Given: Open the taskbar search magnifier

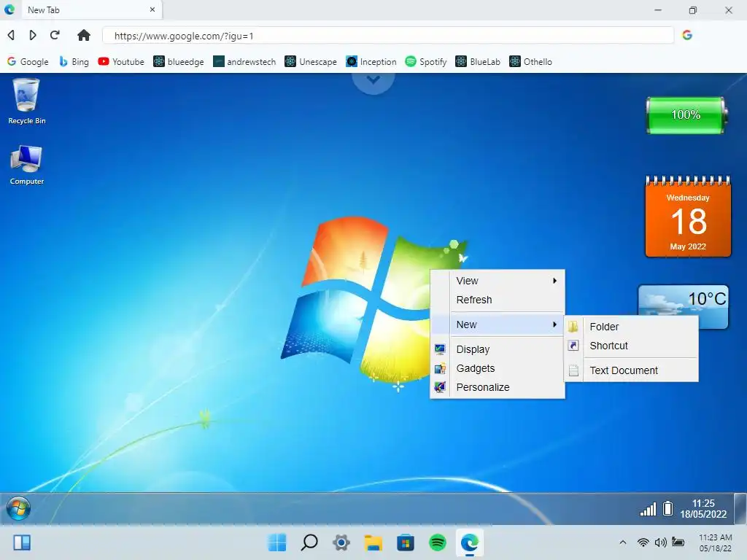Looking at the screenshot, I should click(x=309, y=542).
